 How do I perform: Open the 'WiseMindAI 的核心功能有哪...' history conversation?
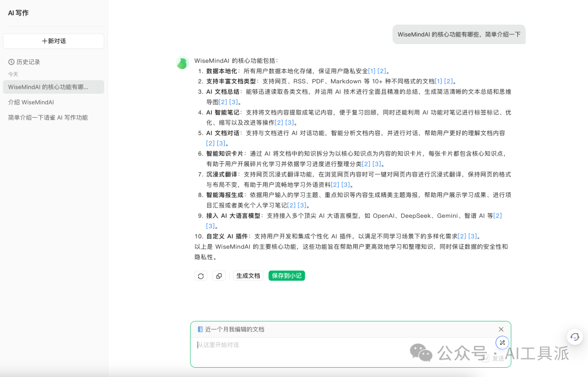click(x=53, y=87)
